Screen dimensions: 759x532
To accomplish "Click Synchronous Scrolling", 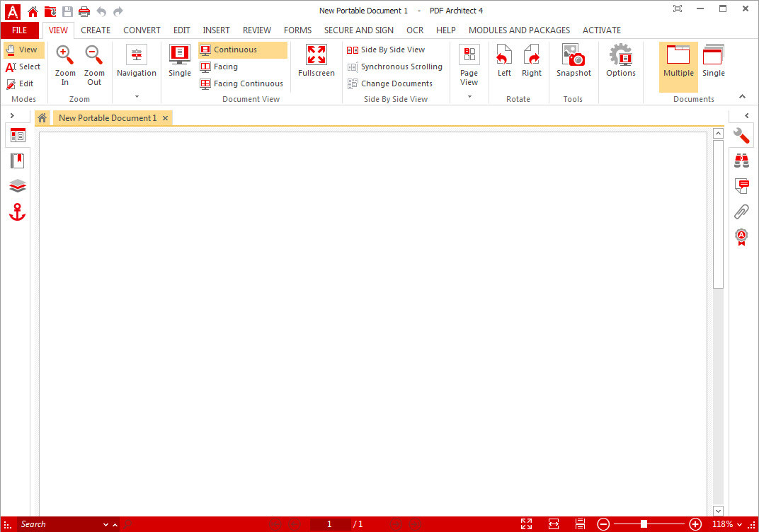I will pos(395,66).
